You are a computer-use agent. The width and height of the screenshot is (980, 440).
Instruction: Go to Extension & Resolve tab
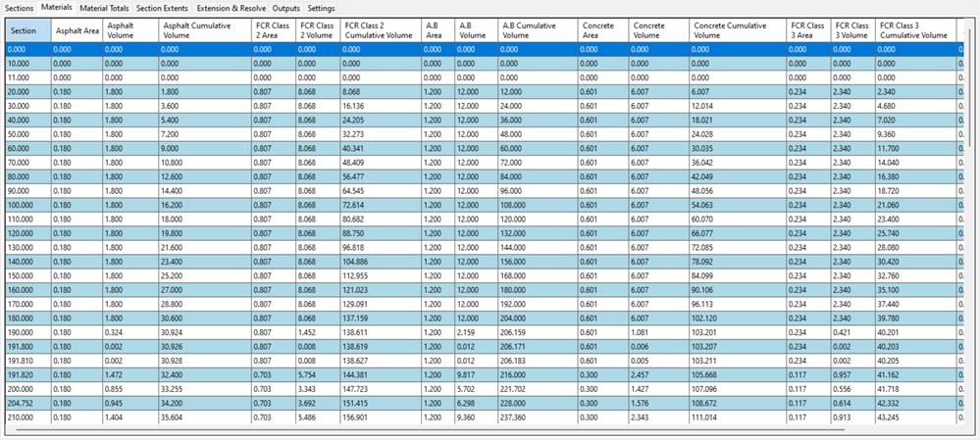[232, 9]
